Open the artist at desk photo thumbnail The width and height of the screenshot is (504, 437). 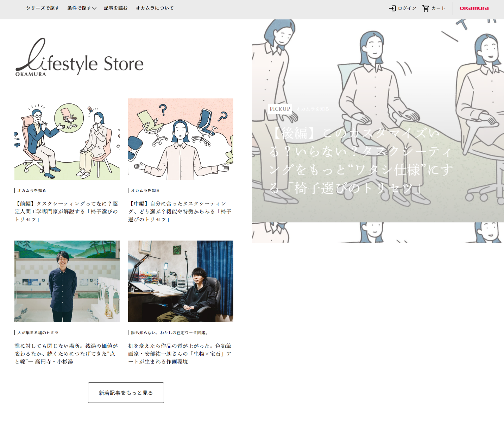[181, 281]
